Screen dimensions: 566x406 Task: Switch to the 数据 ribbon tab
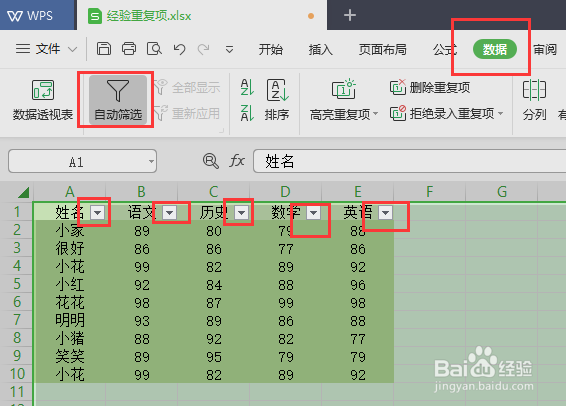[x=495, y=49]
